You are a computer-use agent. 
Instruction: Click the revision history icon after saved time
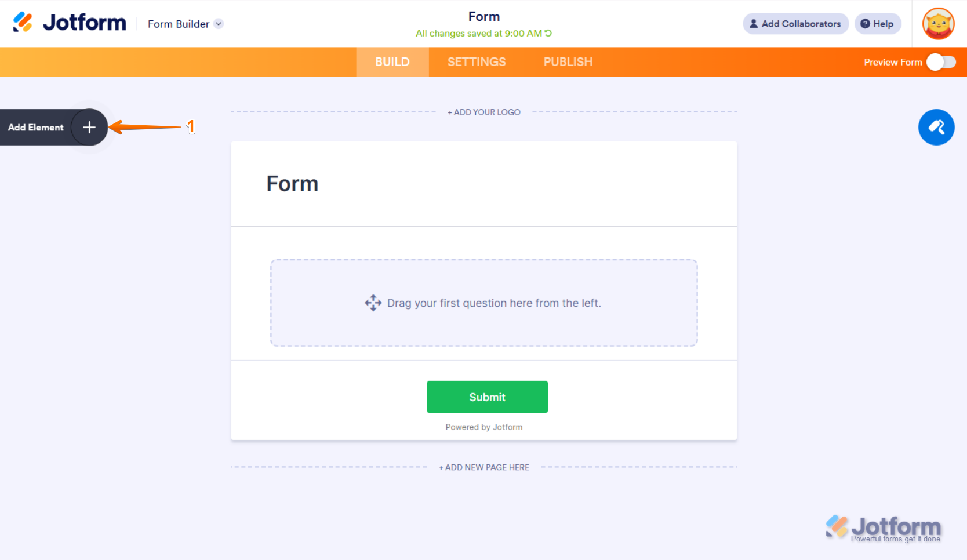(548, 33)
